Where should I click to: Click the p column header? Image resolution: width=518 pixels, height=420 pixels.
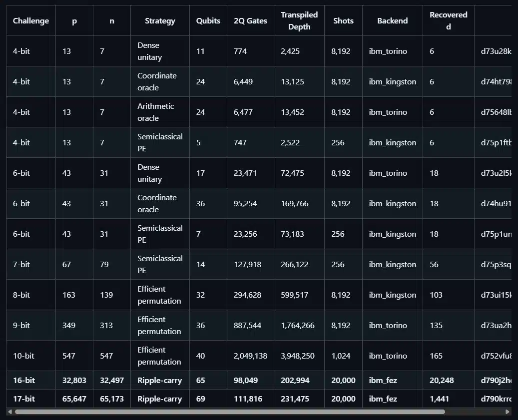point(74,21)
